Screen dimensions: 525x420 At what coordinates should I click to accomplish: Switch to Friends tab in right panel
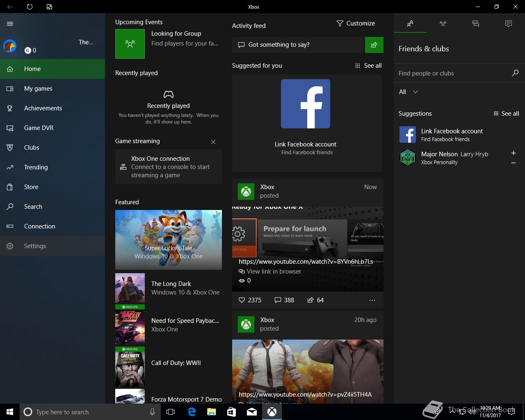[410, 24]
